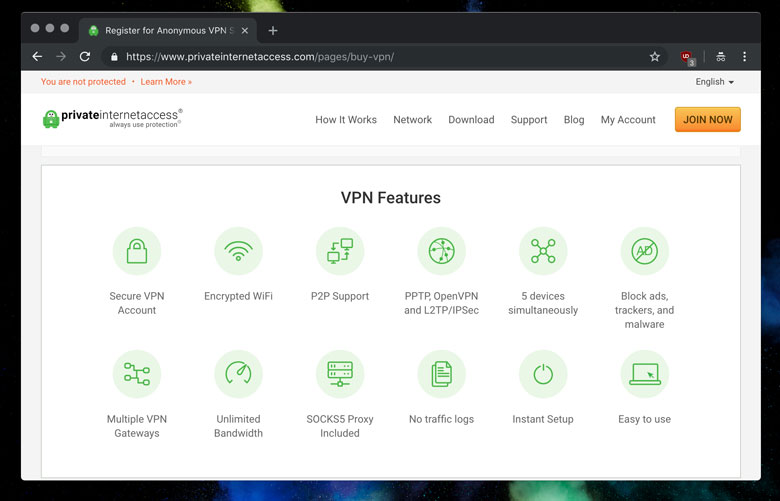Open the Download menu item
780x501 pixels.
tap(471, 119)
